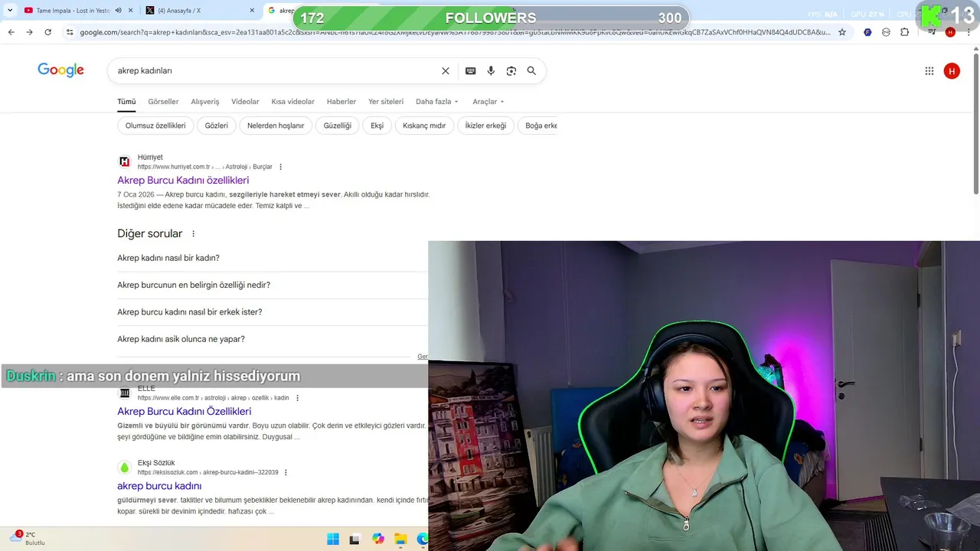View site information in the address bar
980x551 pixels.
(70, 32)
